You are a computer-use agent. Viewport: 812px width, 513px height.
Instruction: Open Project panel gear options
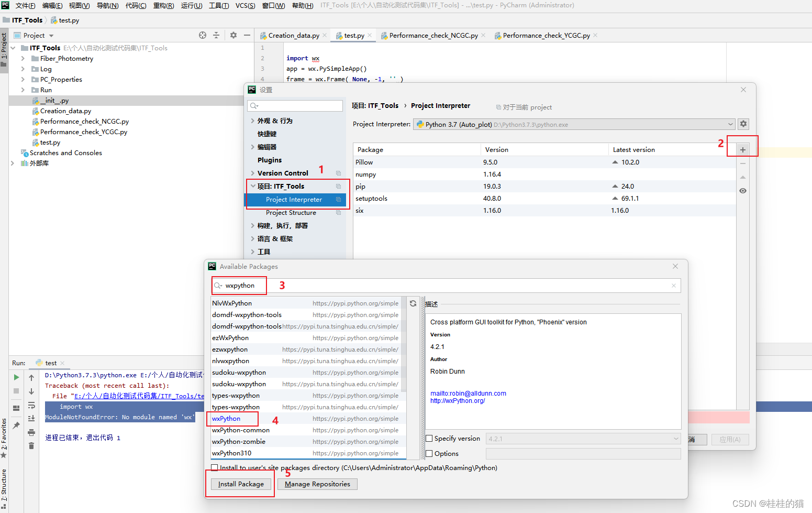233,35
